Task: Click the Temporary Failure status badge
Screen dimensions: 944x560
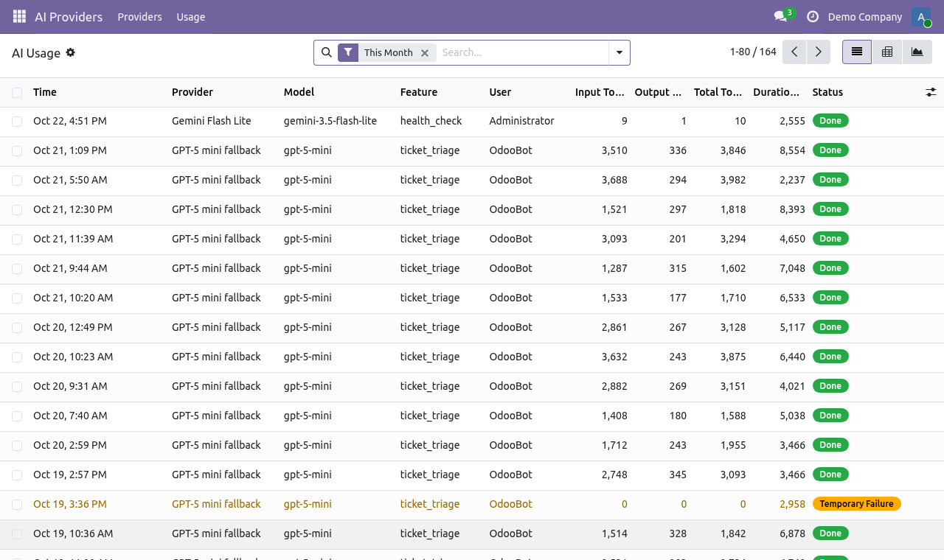Action: pos(856,504)
